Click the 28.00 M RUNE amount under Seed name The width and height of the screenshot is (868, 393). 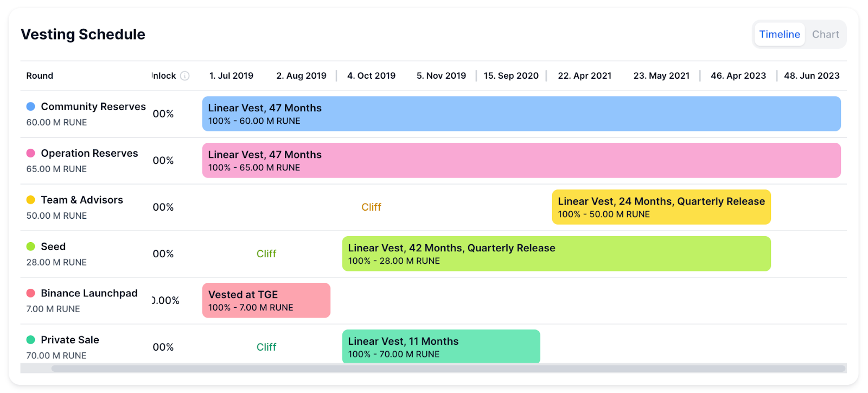point(56,263)
